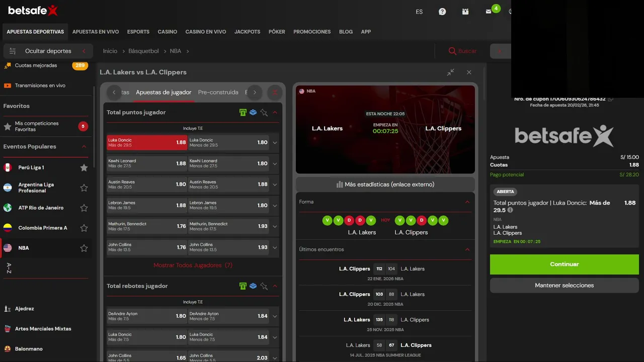Screen dimensions: 644x362
Task: Expand the Luka Doncic points row chevron
Action: (275, 143)
